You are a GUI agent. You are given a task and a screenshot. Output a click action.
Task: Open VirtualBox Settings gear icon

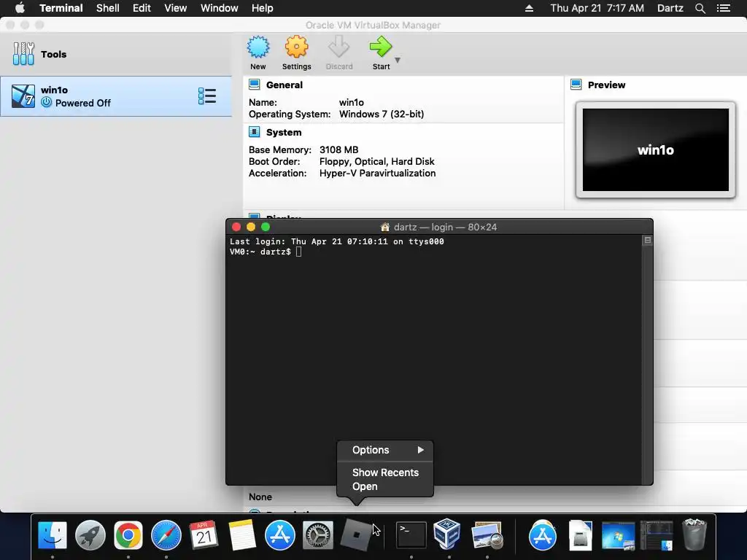tap(296, 47)
